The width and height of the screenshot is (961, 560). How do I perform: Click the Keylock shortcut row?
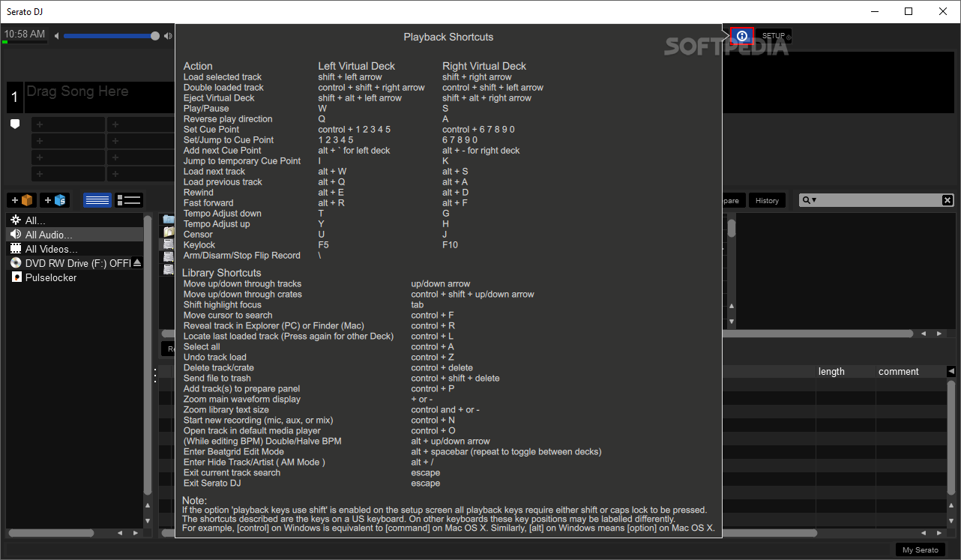tap(321, 244)
